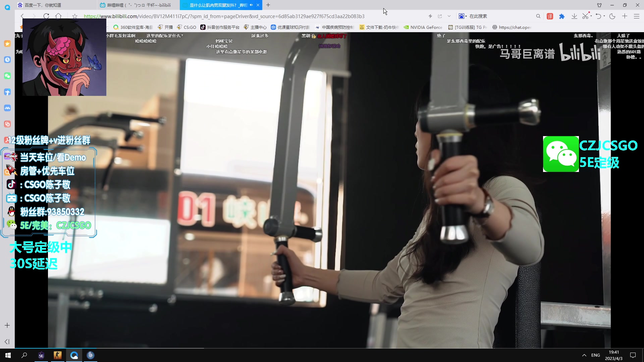
Task: Go to browser home page icon
Action: pyautogui.click(x=58, y=16)
